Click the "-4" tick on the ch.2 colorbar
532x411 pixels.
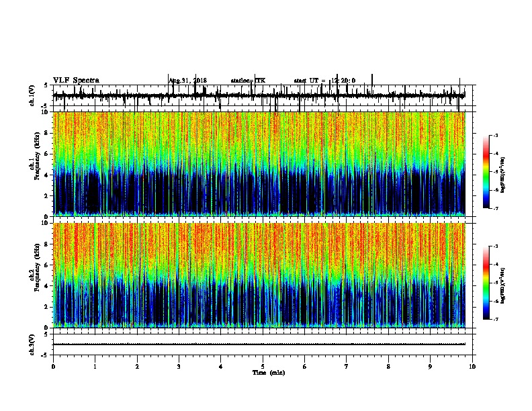[x=495, y=265]
